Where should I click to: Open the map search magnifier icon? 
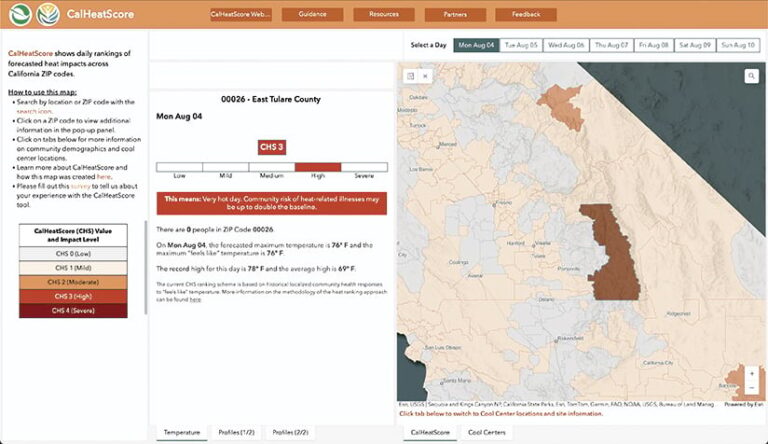(751, 76)
